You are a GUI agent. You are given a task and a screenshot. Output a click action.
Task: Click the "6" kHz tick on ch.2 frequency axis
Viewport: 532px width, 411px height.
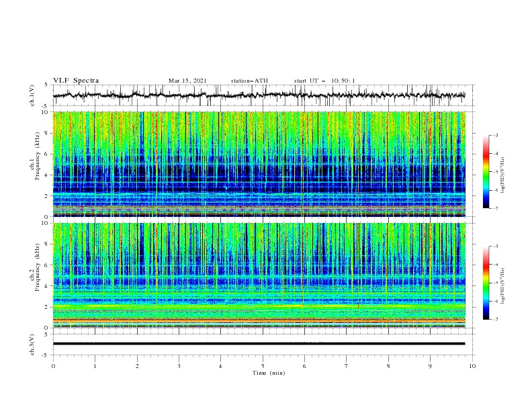(48, 265)
